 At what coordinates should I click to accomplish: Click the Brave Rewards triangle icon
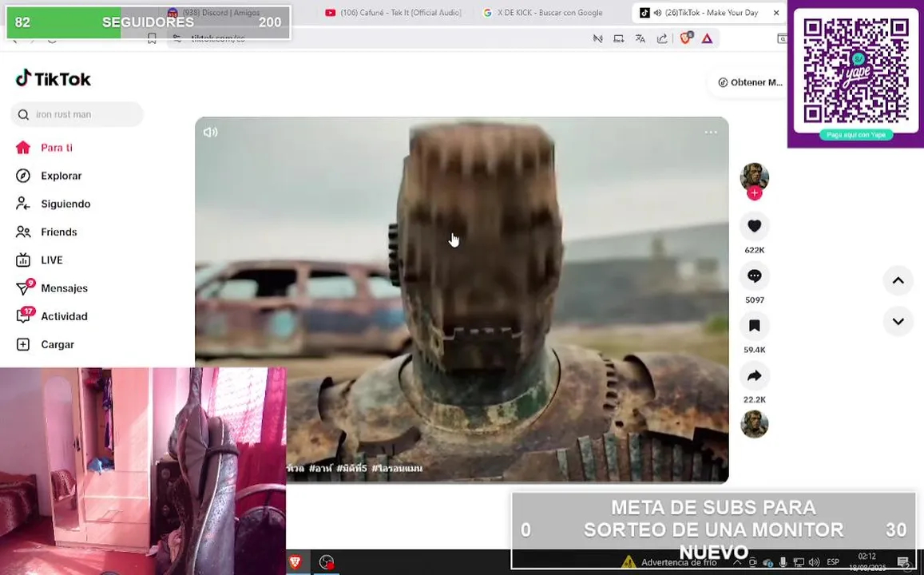tap(707, 38)
